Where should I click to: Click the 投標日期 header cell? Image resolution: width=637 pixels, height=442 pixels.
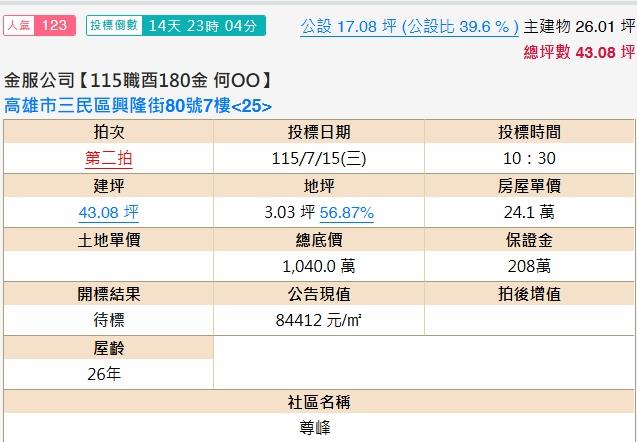319,132
